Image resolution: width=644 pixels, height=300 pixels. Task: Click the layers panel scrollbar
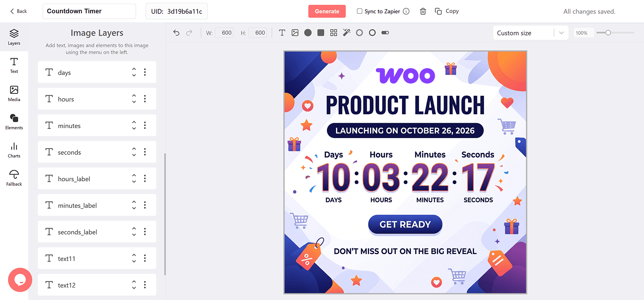pyautogui.click(x=165, y=214)
